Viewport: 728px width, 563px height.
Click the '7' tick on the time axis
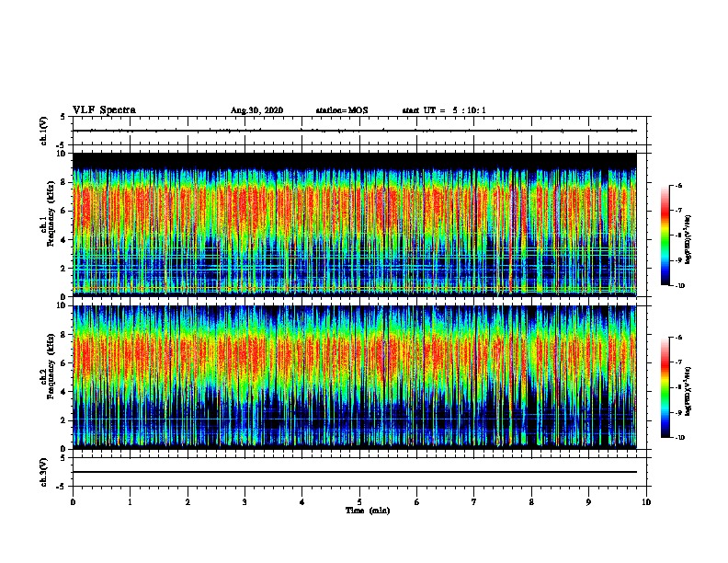[x=474, y=502]
